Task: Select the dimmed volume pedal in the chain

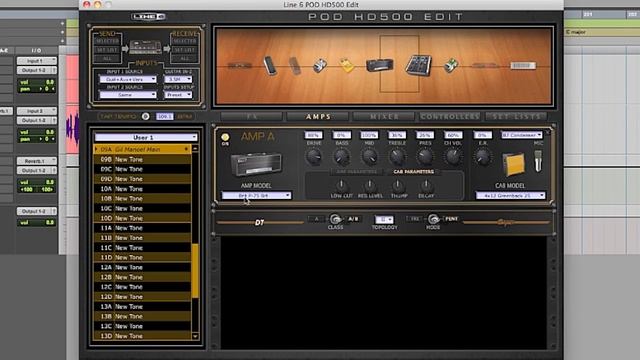Action: click(x=295, y=66)
